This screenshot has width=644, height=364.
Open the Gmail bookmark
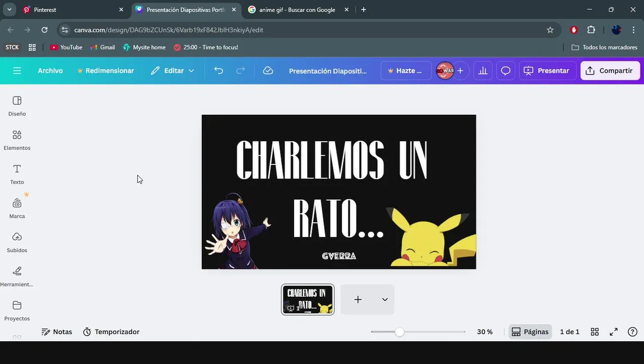103,47
